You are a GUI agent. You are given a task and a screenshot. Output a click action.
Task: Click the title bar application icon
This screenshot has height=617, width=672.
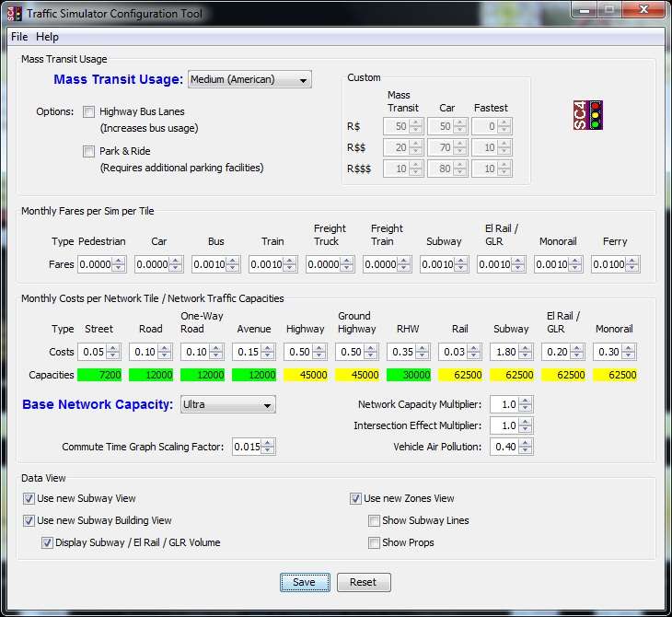14,14
